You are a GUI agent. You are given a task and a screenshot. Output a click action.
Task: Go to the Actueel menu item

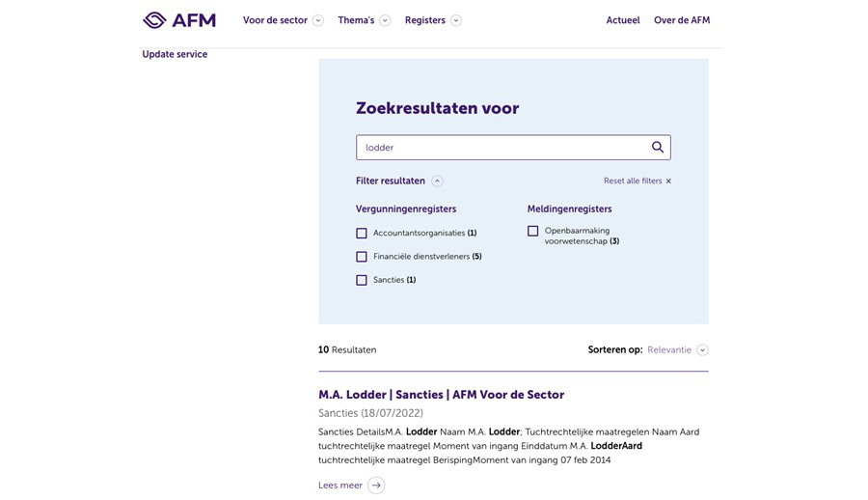pos(623,20)
